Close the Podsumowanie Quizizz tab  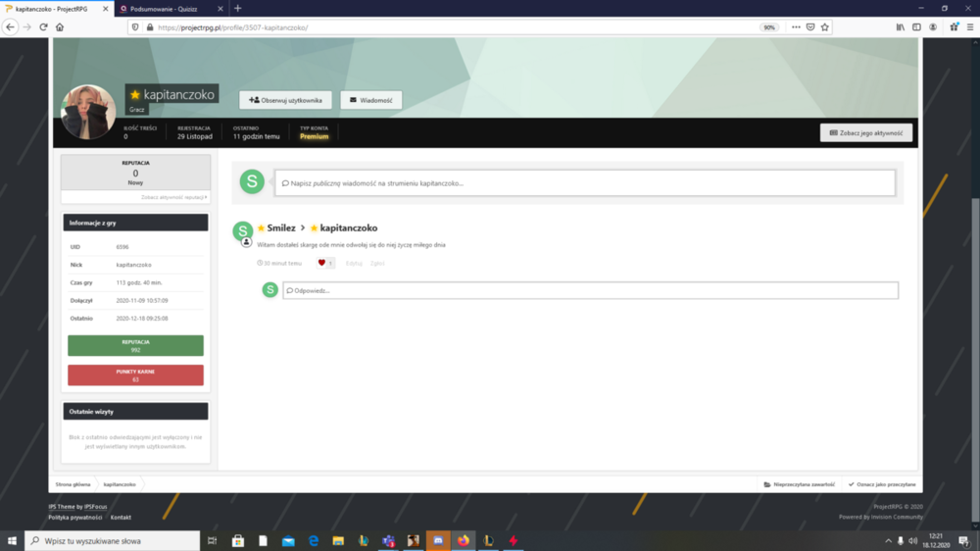click(220, 9)
